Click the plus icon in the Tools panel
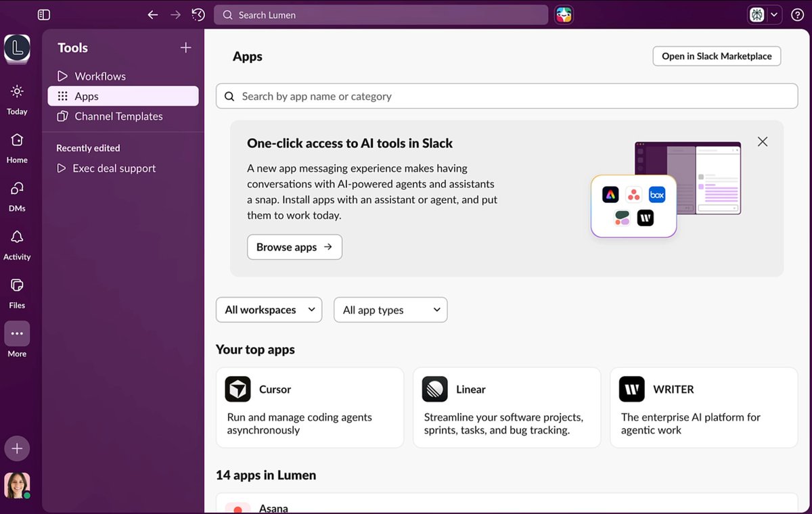The width and height of the screenshot is (812, 514). (x=185, y=47)
